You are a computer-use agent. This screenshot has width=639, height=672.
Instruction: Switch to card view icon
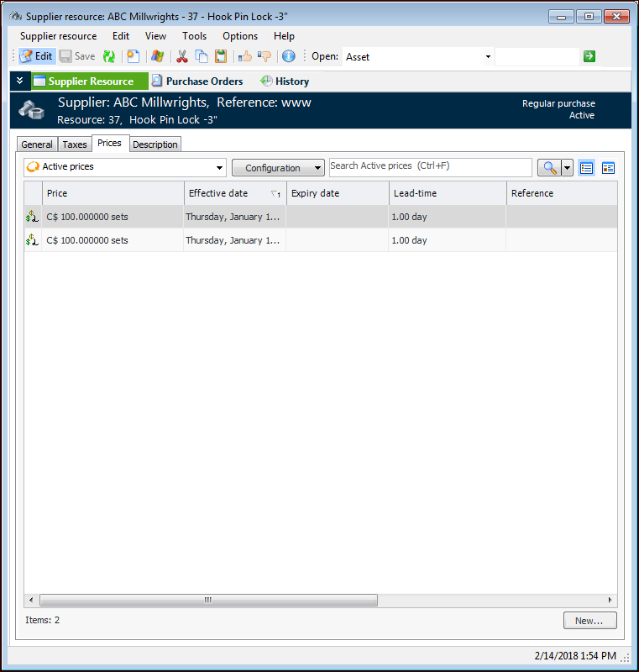(x=608, y=167)
